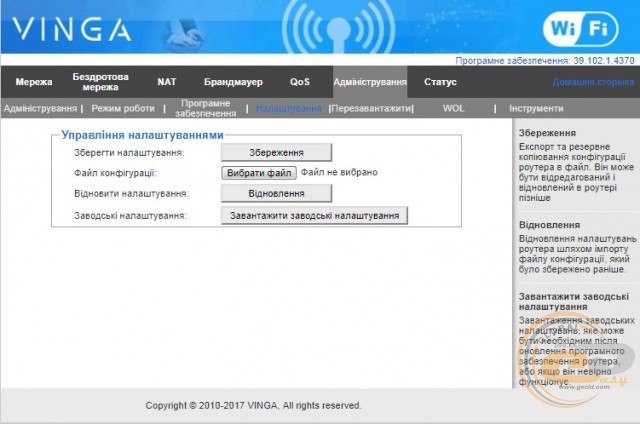
Task: Select the Адміністрування main tab
Action: pyautogui.click(x=370, y=82)
